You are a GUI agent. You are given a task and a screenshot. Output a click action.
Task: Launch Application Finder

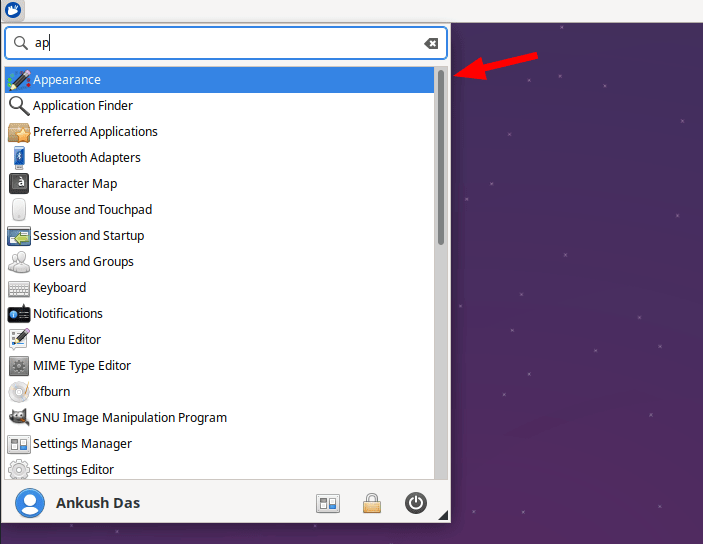(x=83, y=106)
